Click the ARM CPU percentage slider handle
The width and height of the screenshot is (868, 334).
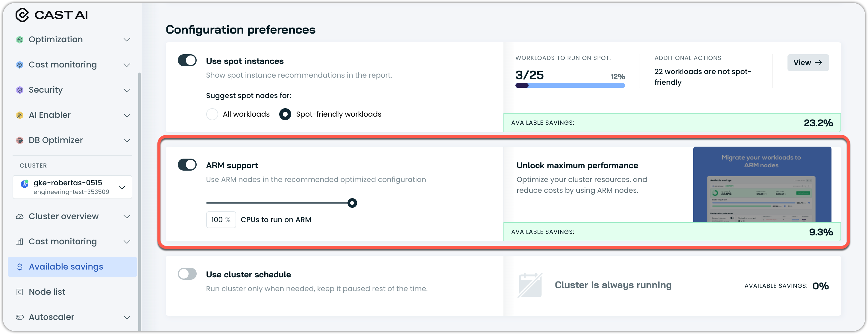point(352,203)
